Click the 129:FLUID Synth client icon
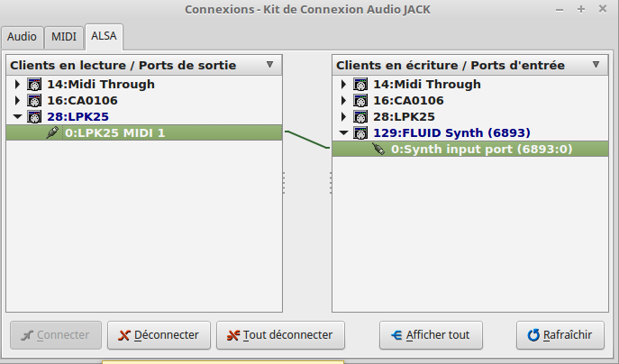The image size is (619, 364). pos(360,132)
